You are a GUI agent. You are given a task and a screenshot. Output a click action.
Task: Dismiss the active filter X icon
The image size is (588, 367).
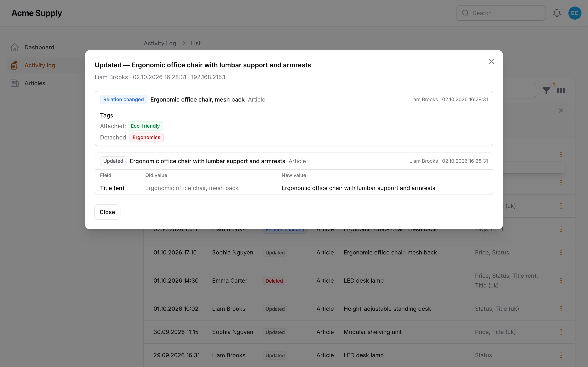(x=561, y=111)
